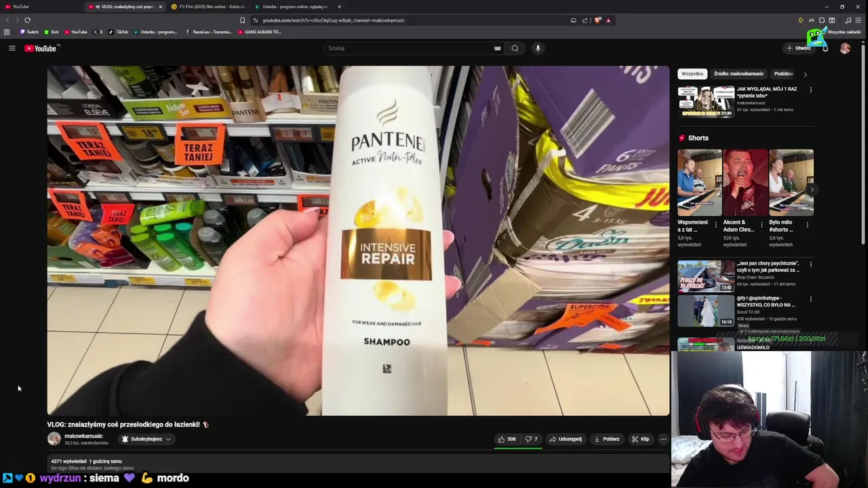Screen dimensions: 868x488
Task: Open 'Jest pan chory psychicznie' video thumbnail
Action: (706, 276)
